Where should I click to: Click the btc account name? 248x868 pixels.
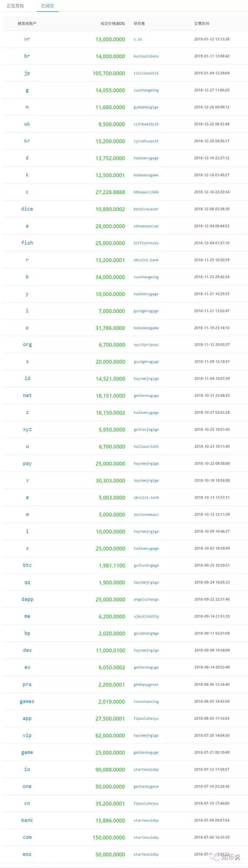click(27, 565)
